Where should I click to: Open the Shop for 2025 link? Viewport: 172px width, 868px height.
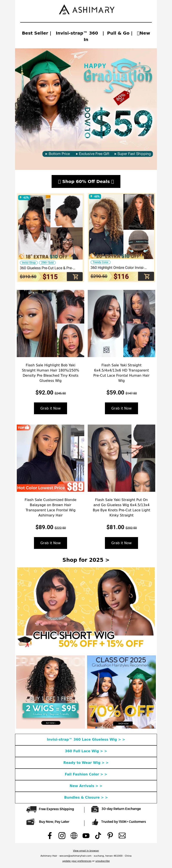[86, 560]
